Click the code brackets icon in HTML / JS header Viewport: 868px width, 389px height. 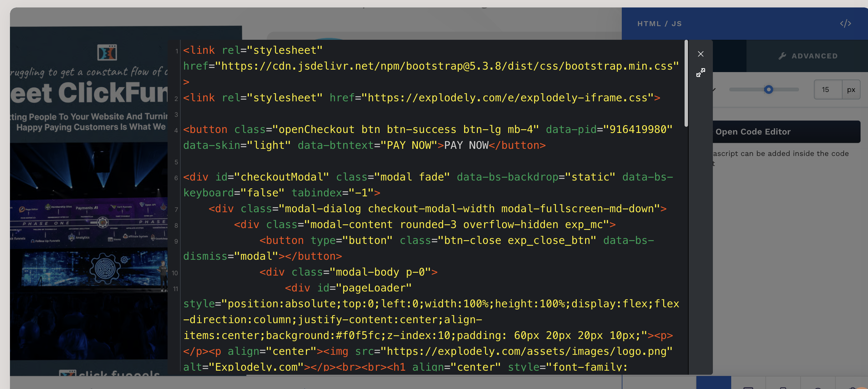[x=845, y=24]
